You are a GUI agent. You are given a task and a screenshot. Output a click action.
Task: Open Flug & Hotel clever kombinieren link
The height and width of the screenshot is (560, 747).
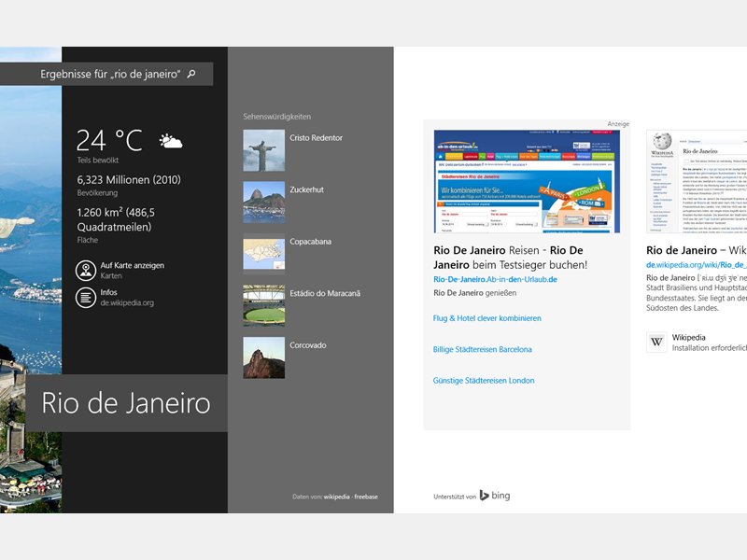[486, 318]
